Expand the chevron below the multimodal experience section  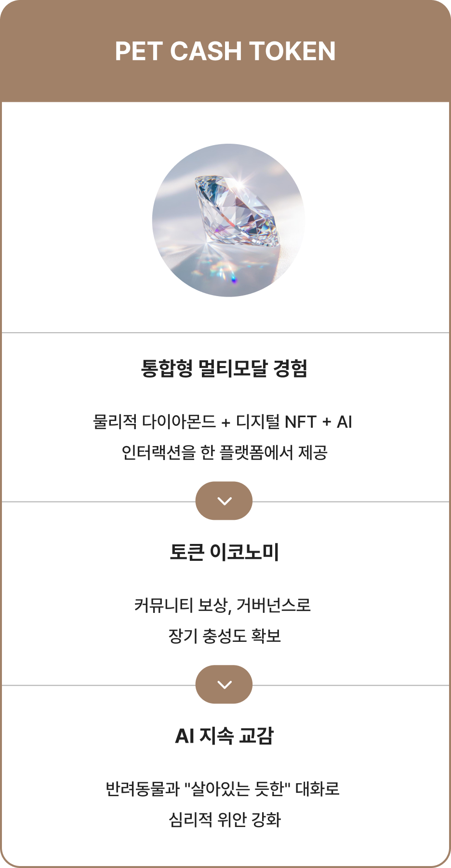[x=224, y=501]
